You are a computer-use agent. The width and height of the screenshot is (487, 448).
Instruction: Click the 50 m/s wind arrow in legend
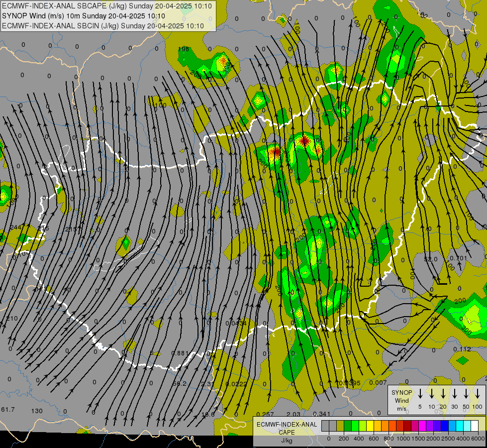coord(466,393)
